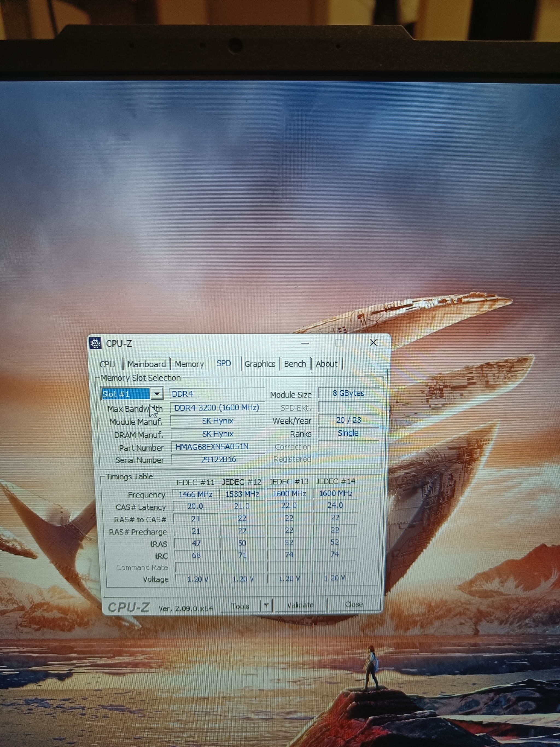Select the SPD tab
560x747 pixels.
[224, 364]
